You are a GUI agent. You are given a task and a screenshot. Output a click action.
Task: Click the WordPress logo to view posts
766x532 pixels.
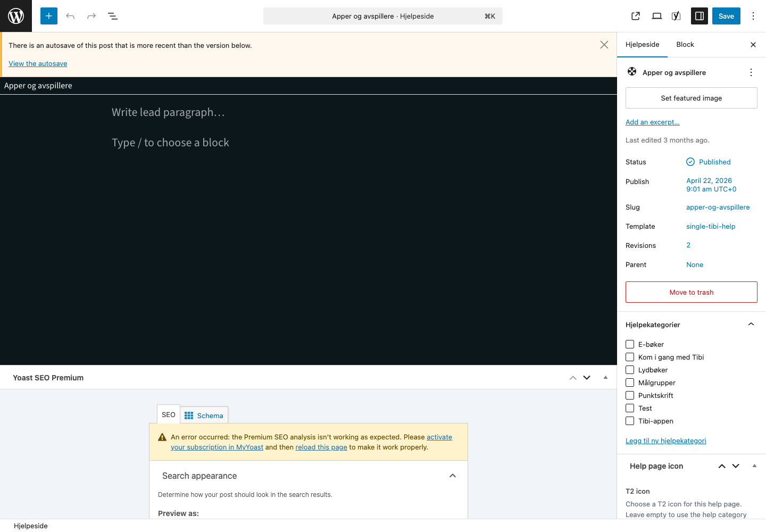16,16
